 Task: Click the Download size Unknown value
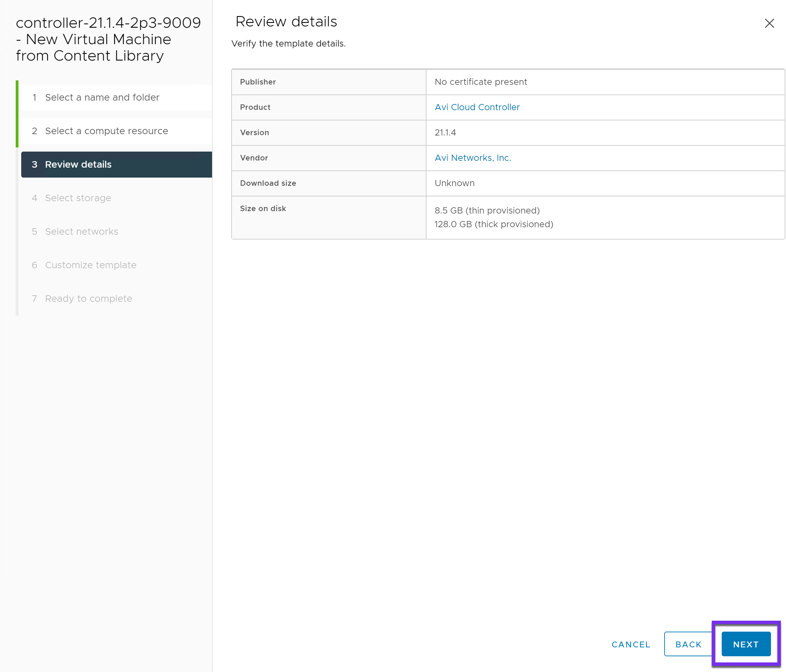click(x=455, y=183)
